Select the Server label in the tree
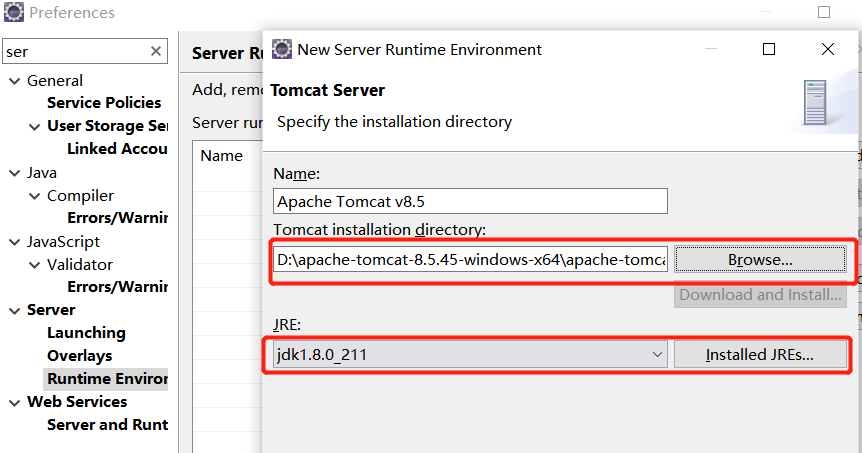 click(51, 310)
